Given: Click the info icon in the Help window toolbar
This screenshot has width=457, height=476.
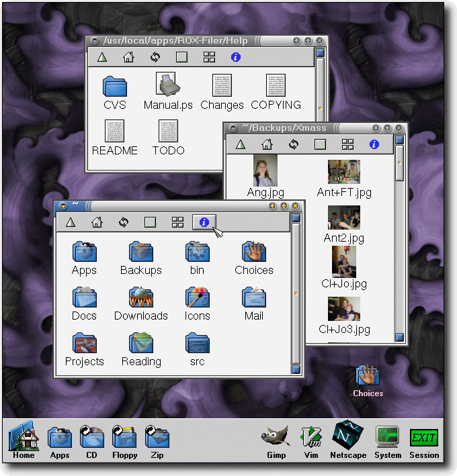Looking at the screenshot, I should tap(236, 57).
